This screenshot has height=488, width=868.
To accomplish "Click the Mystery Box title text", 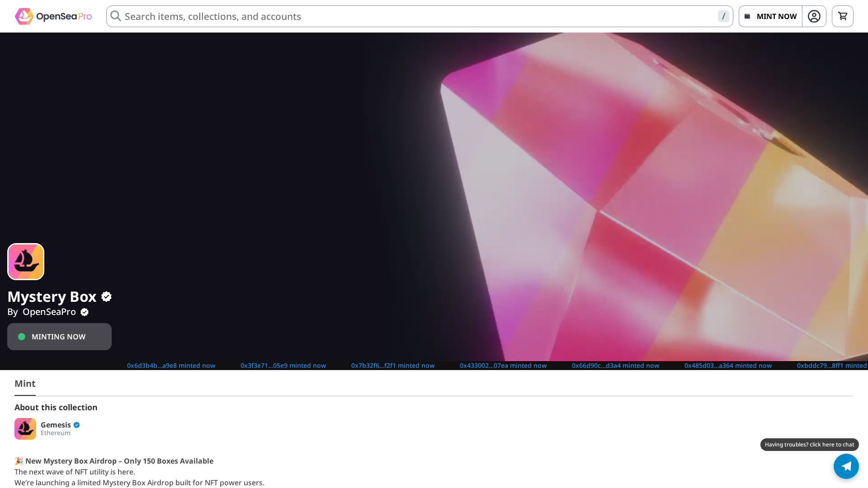I will click(x=52, y=296).
